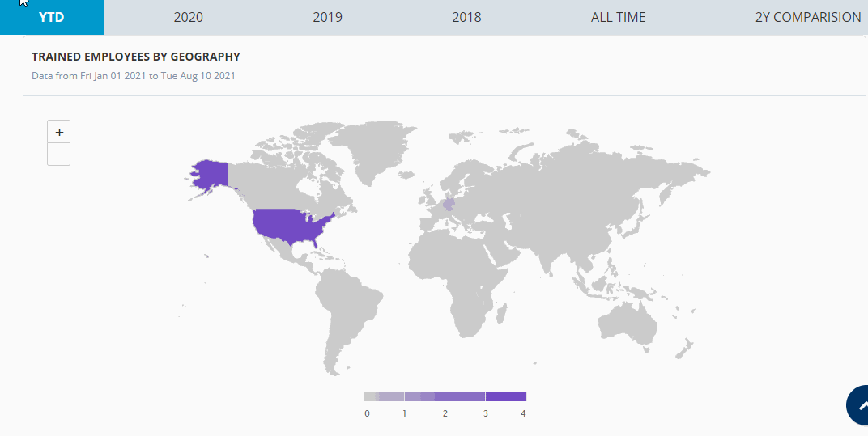This screenshot has height=436, width=868.
Task: Zoom out the map with minus button
Action: 58,155
